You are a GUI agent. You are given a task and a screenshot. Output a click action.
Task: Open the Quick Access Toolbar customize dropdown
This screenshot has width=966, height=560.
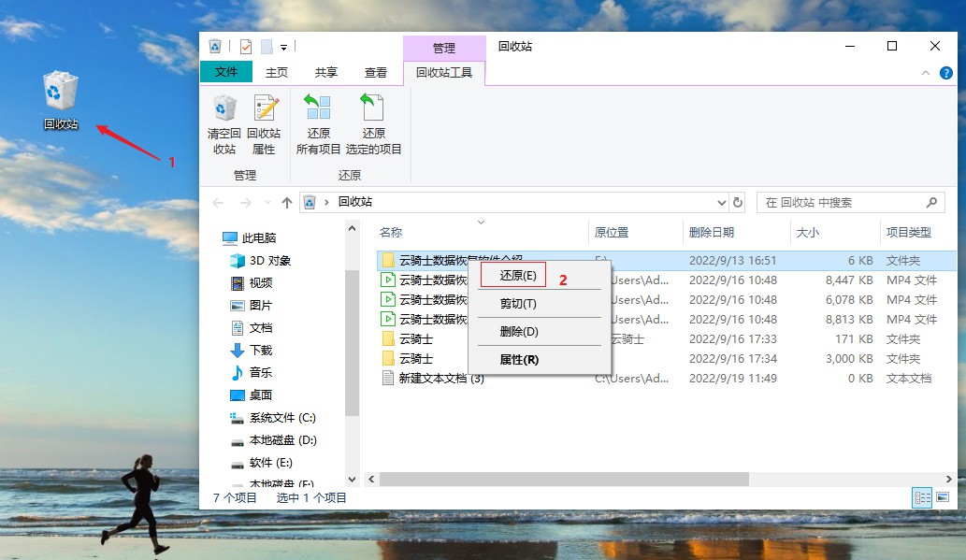(282, 45)
